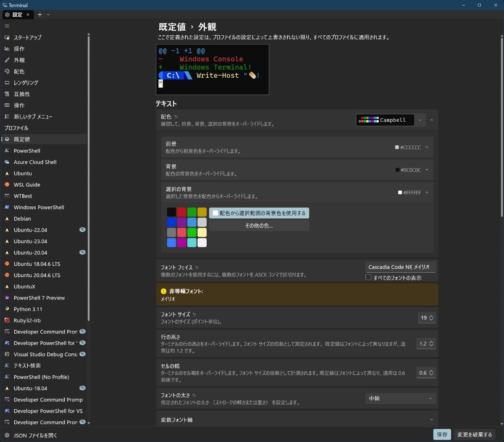This screenshot has height=442, width=504.
Task: Collapse the 配色 section chevron
Action: coord(431,120)
